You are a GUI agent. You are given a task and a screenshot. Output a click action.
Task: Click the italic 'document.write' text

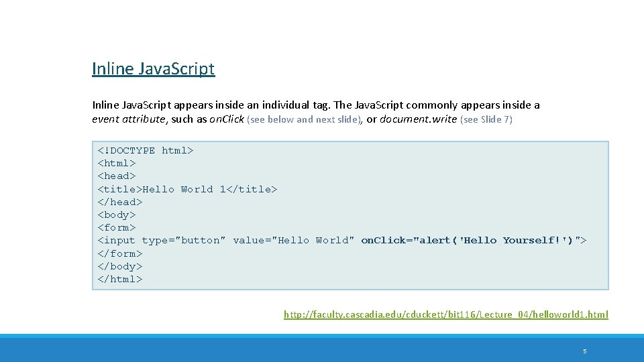tap(418, 119)
